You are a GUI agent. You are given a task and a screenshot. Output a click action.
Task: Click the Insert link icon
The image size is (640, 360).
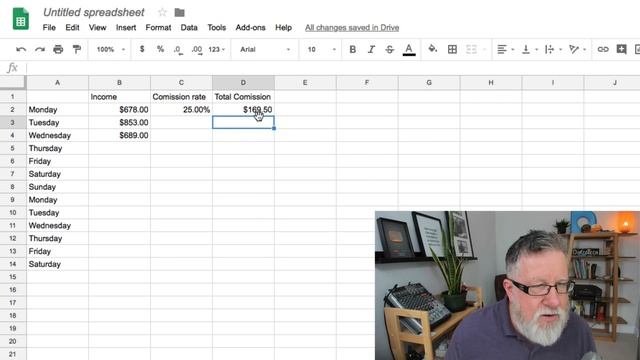pyautogui.click(x=603, y=49)
